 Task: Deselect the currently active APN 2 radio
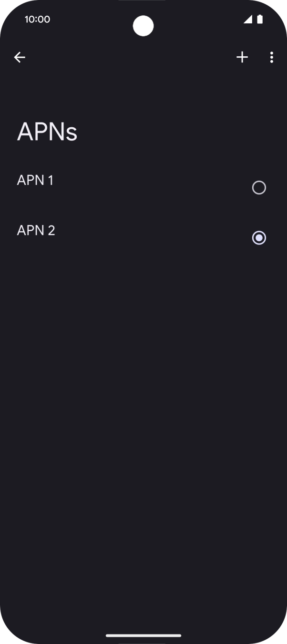click(259, 237)
